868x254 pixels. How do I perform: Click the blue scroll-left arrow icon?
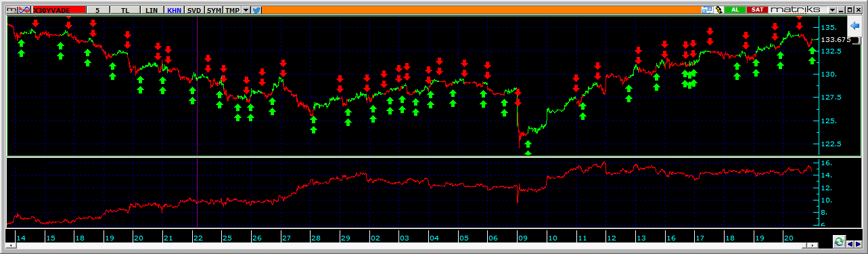(850, 244)
